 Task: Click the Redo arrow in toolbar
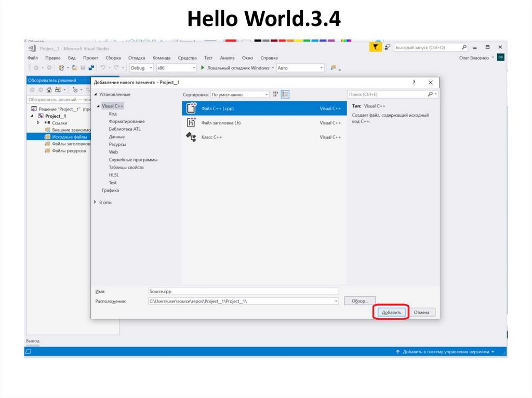(116, 68)
